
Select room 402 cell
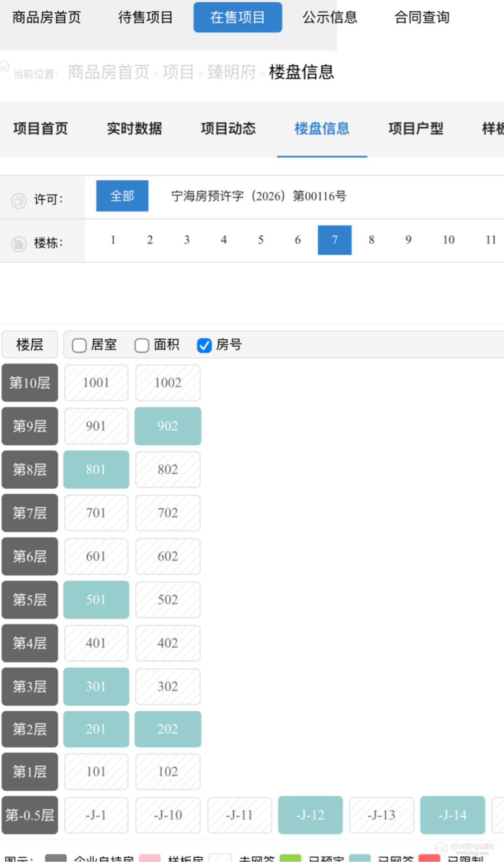[168, 643]
